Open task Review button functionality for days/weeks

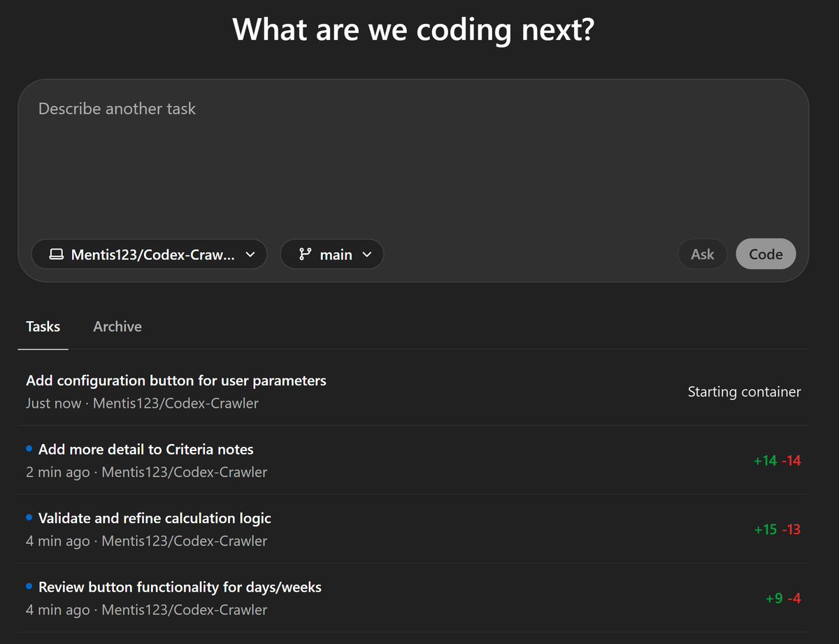[413, 598]
